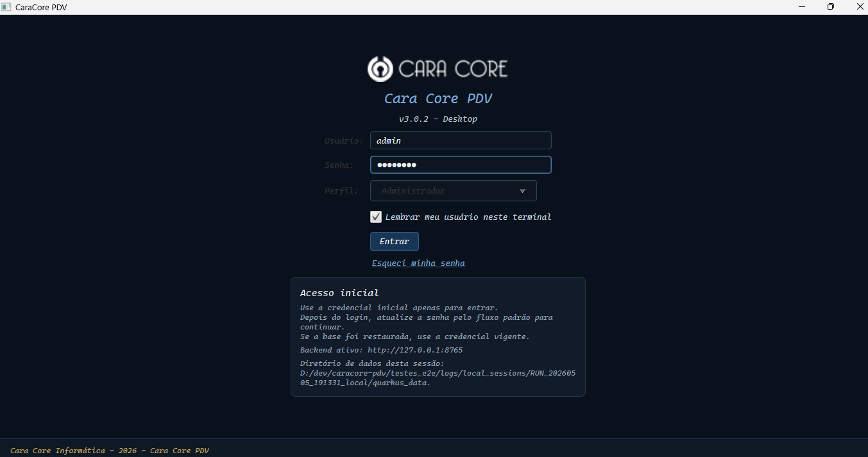The image size is (868, 457).
Task: Click 'Se a base foi restaurada' line
Action: pos(415,337)
